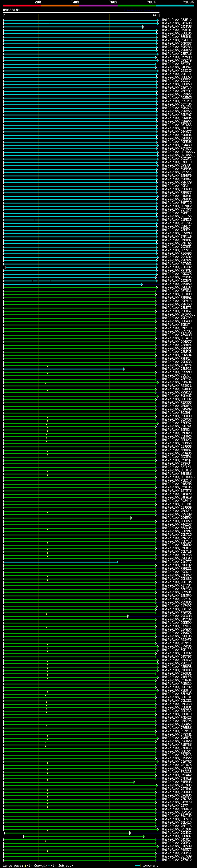Select hit label UniRef100_C6TIW0
This screenshot has height=868, width=197.
pos(177,104)
